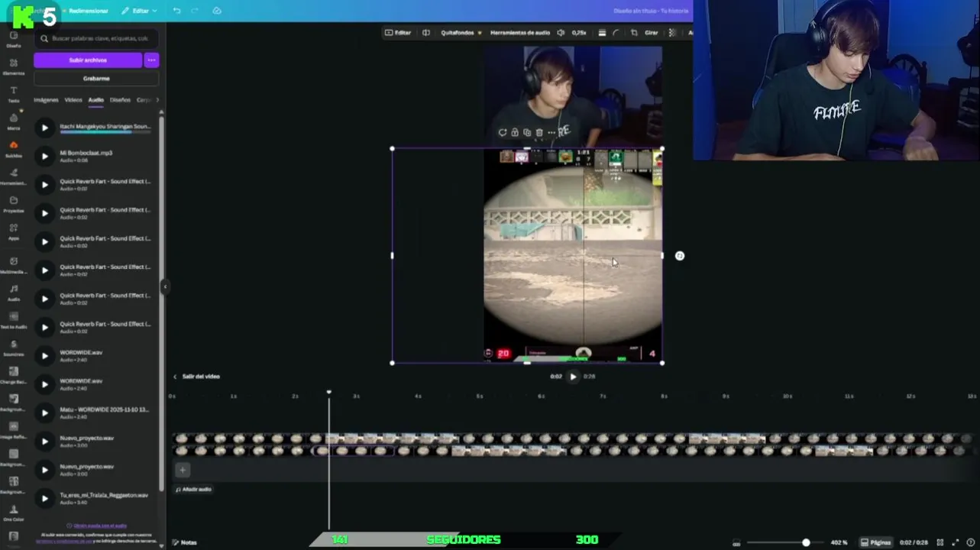Switch to the Videos tab

tap(73, 100)
